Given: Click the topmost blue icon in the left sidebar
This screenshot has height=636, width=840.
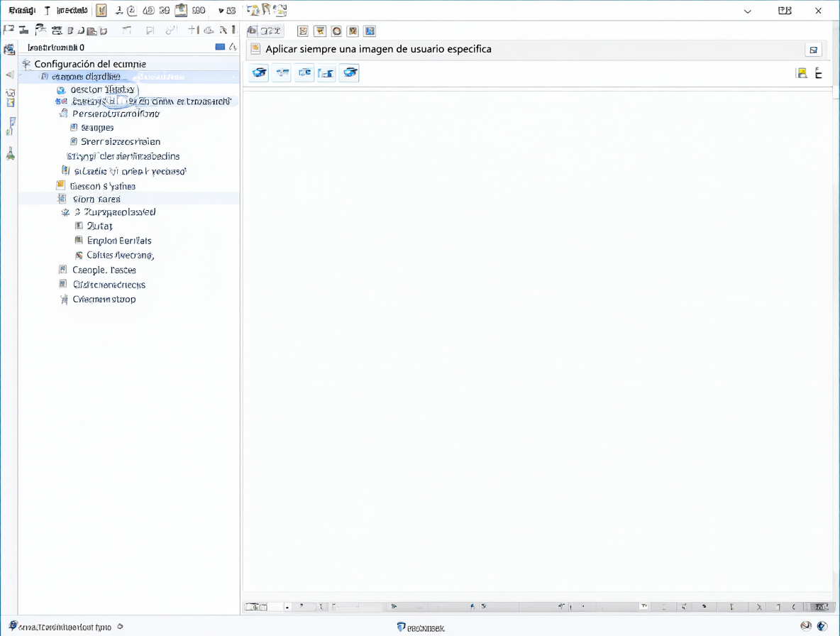Looking at the screenshot, I should 9,49.
